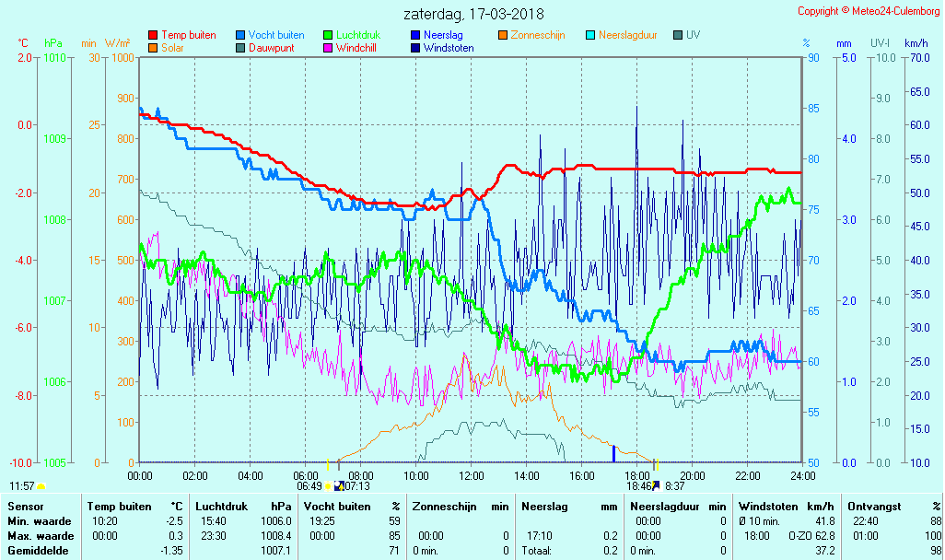945x560 pixels.
Task: Click the sun icon next to 11:57
Action: [x=41, y=485]
